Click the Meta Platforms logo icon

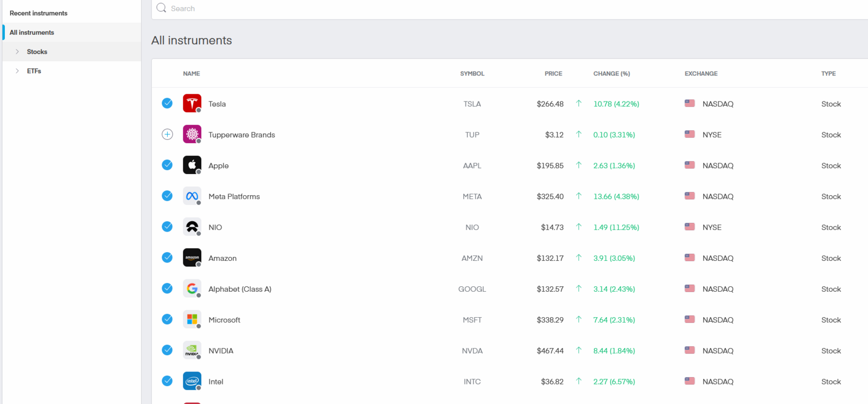[192, 196]
